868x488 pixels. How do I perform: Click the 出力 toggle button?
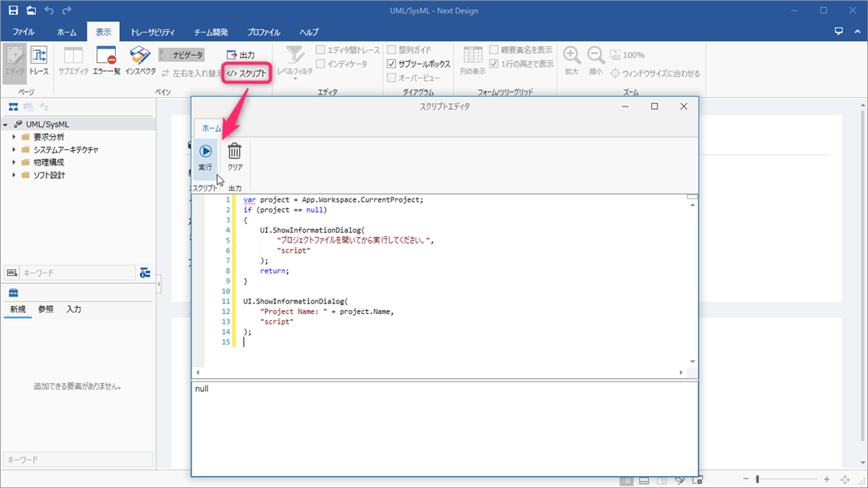(242, 54)
